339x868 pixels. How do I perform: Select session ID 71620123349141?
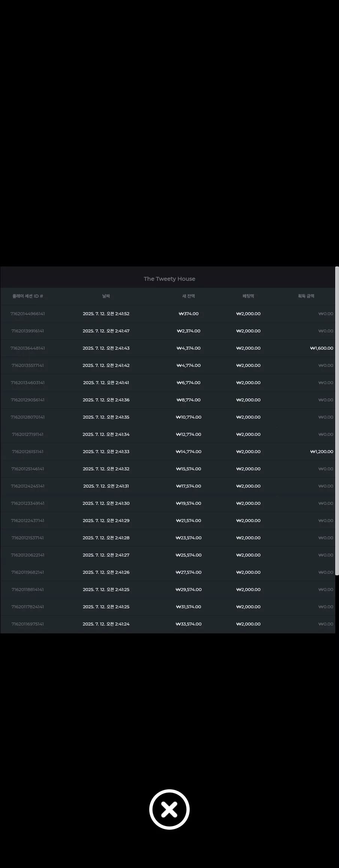click(x=28, y=503)
